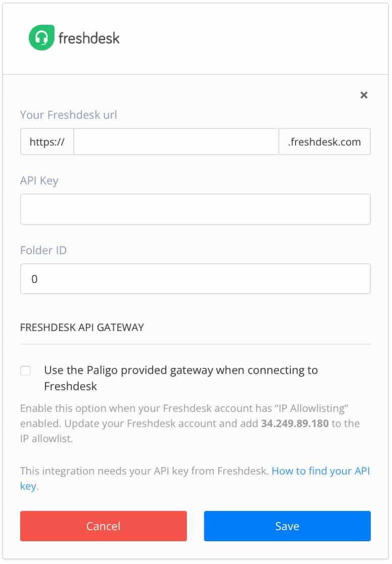Select the https:// prefix label
The image size is (392, 564).
(x=47, y=142)
